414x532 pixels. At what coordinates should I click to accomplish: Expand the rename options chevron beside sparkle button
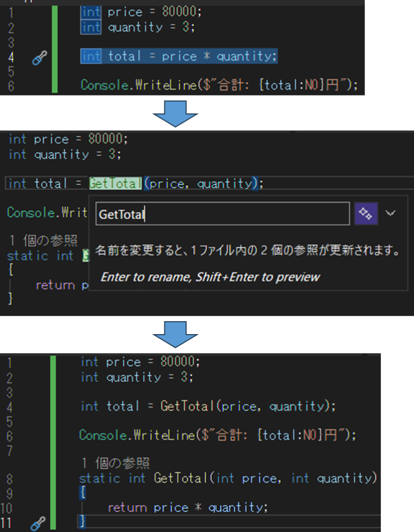[391, 213]
